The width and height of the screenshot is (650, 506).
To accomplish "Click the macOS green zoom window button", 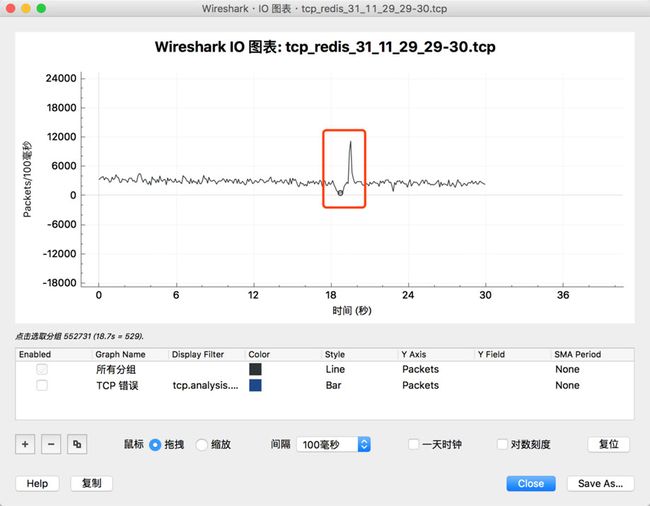I will [x=41, y=8].
